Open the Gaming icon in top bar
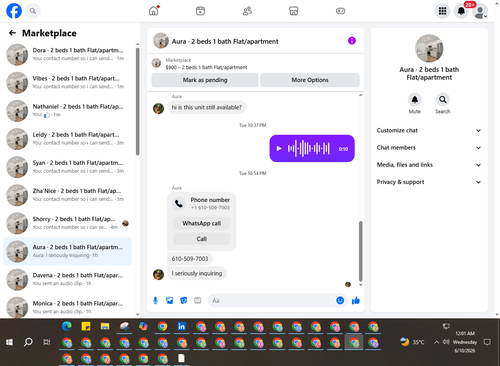This screenshot has width=500, height=366. tap(340, 11)
